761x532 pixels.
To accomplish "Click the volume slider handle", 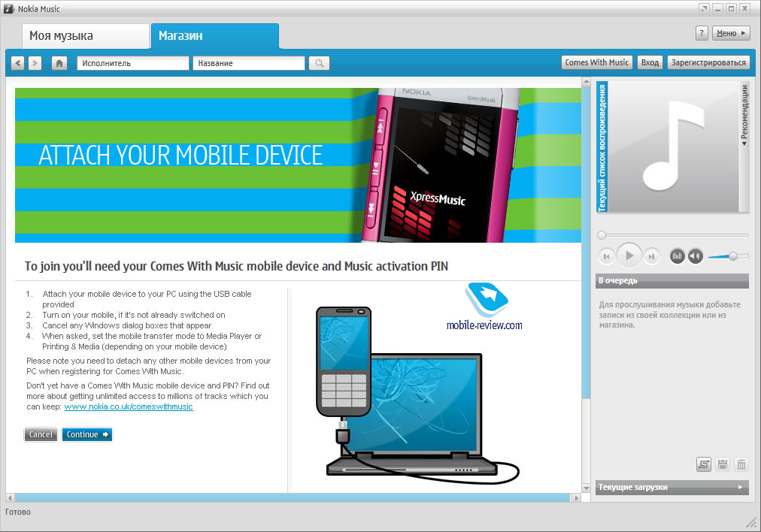I will pyautogui.click(x=733, y=256).
